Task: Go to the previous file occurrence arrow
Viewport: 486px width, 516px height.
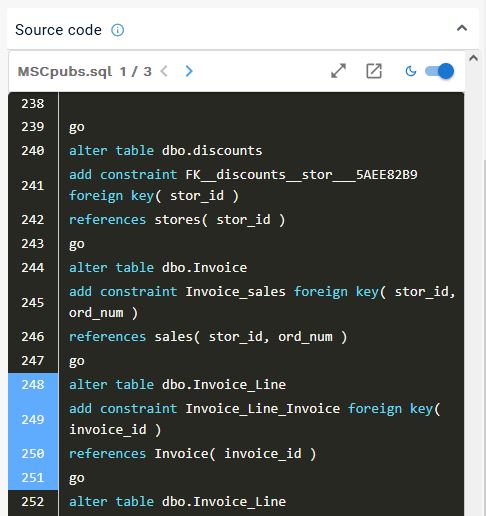Action: 164,71
